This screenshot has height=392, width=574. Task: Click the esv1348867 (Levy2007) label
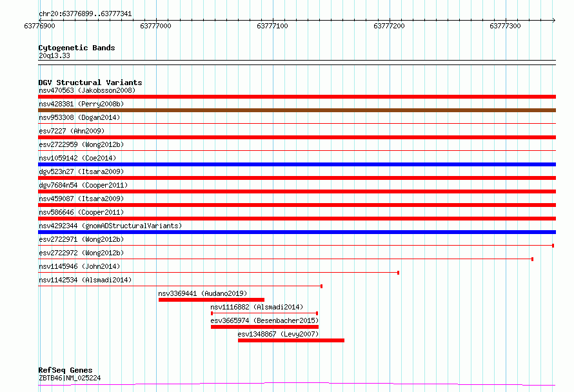[x=278, y=334]
